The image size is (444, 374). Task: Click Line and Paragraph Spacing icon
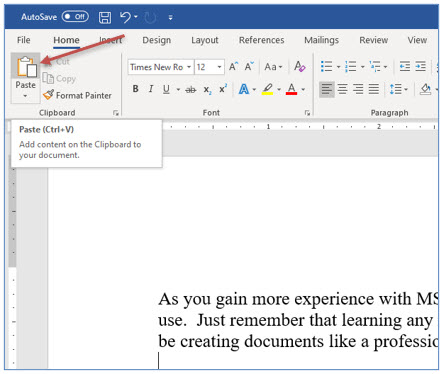(x=395, y=89)
